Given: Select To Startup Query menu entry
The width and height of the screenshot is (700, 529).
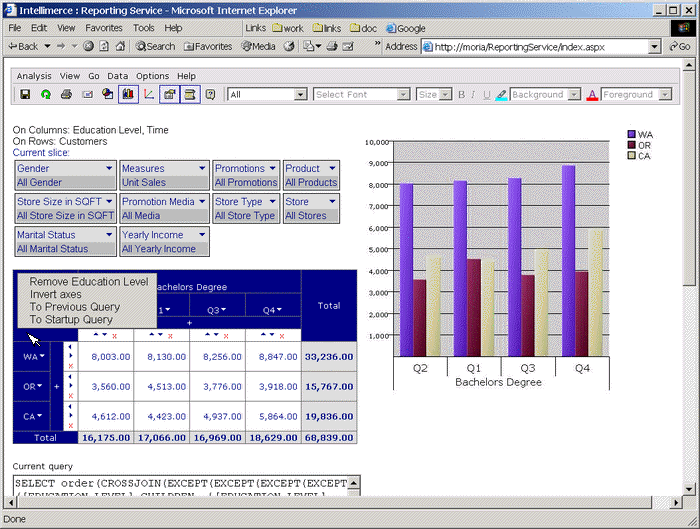Looking at the screenshot, I should click(71, 319).
